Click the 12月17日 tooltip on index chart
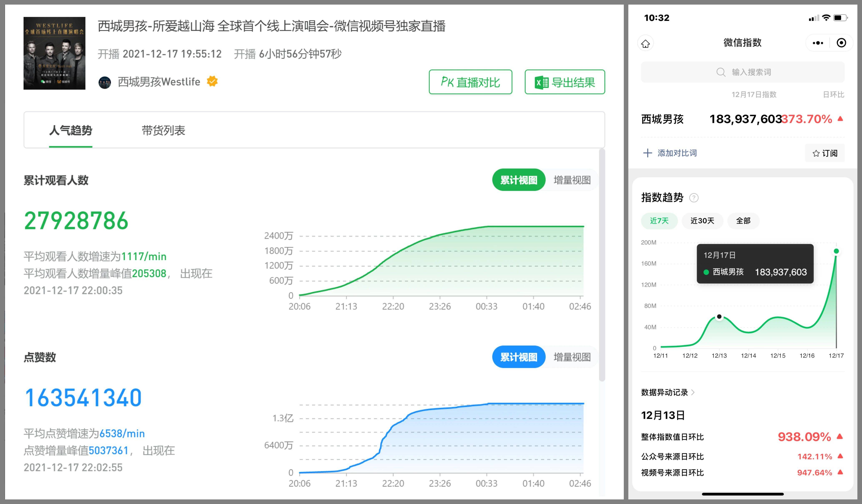862x504 pixels. coord(755,263)
